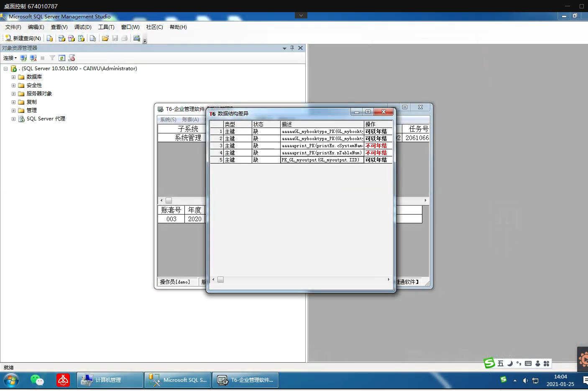Open the 帮助(H) menu
Screen dimensions: 588x391
[178, 27]
